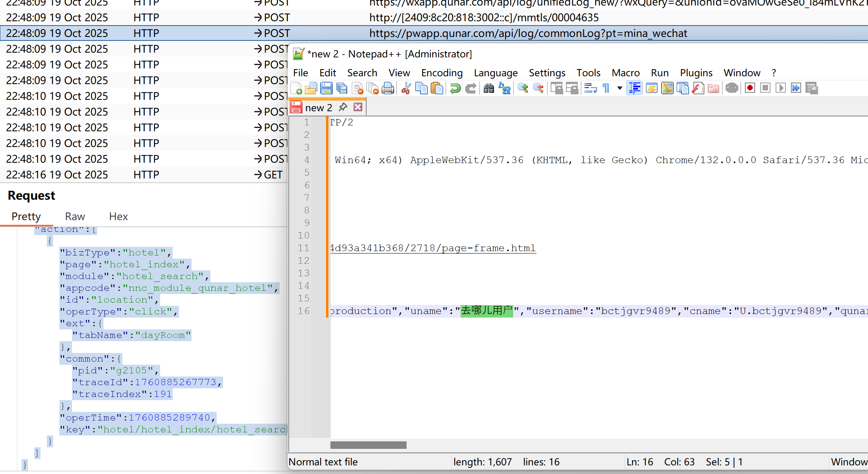Start macro recording with red dot icon
The image size is (868, 474).
pyautogui.click(x=750, y=88)
